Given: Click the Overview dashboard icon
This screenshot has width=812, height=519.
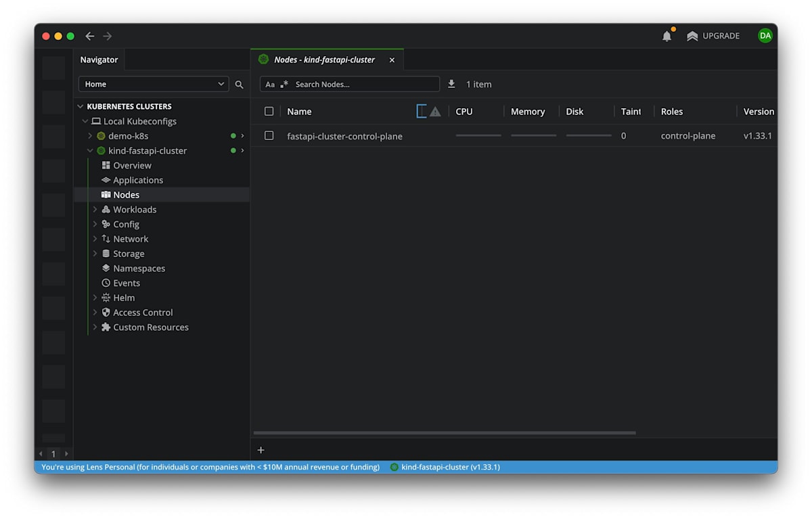Looking at the screenshot, I should pyautogui.click(x=106, y=165).
